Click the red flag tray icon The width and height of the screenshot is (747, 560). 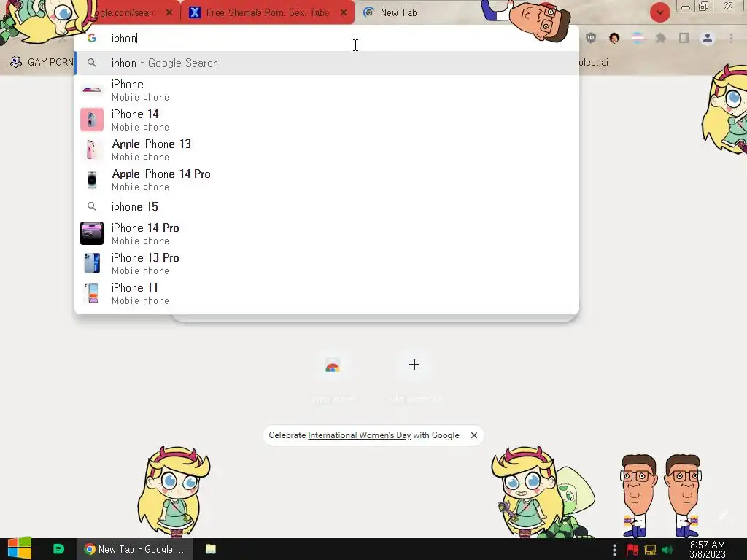tap(632, 550)
